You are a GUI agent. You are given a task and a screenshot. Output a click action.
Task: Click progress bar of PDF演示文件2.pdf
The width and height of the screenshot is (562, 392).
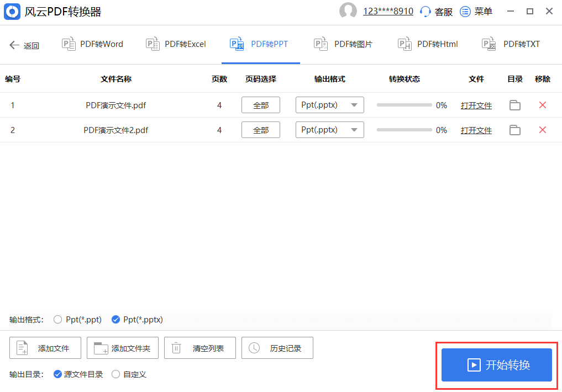tap(405, 130)
